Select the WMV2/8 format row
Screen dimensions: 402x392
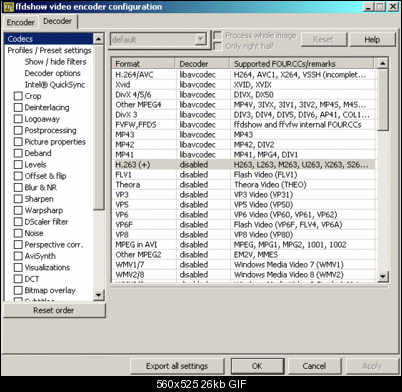[x=244, y=275]
